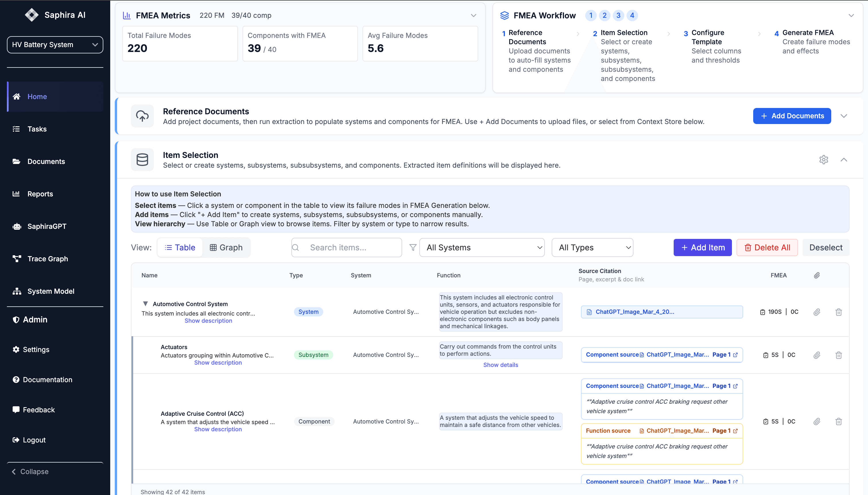Image resolution: width=868 pixels, height=495 pixels.
Task: Click the Add Documents button
Action: point(792,116)
